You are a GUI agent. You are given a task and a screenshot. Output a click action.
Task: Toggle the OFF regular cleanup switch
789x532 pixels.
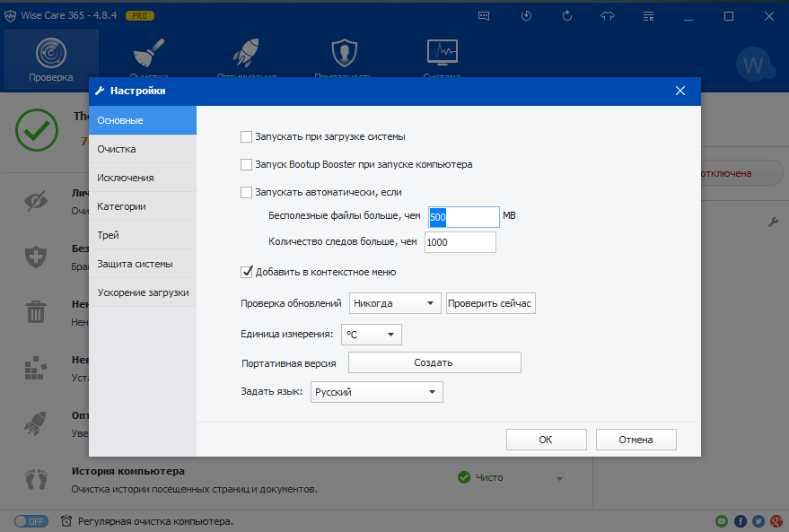point(31,521)
